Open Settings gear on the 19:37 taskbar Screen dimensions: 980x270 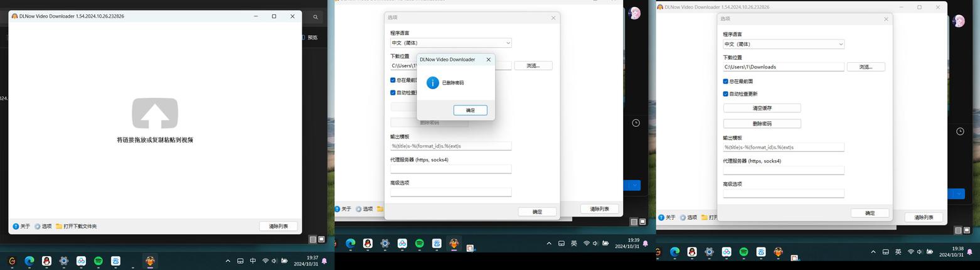pos(64,261)
